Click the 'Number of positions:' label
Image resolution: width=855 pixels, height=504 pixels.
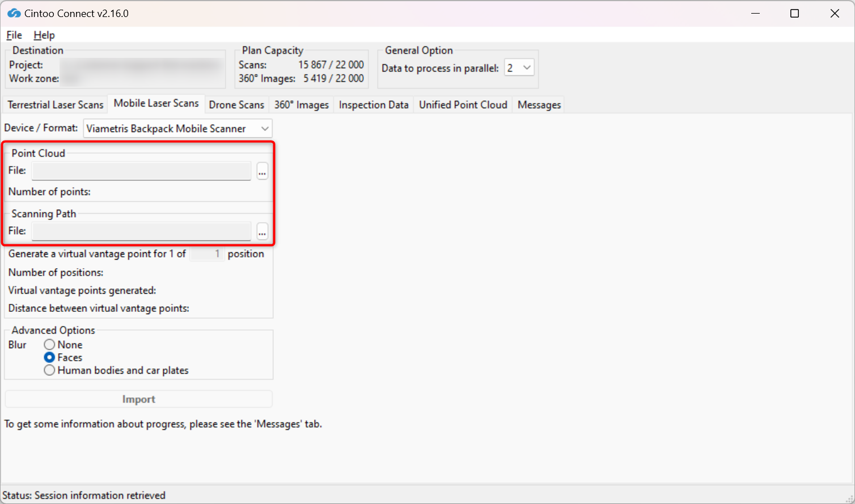pyautogui.click(x=56, y=273)
